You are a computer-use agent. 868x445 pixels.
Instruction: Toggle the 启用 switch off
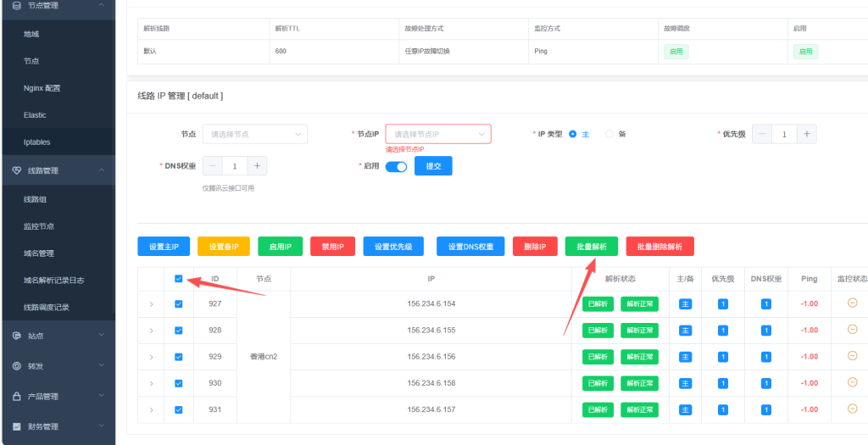(396, 167)
